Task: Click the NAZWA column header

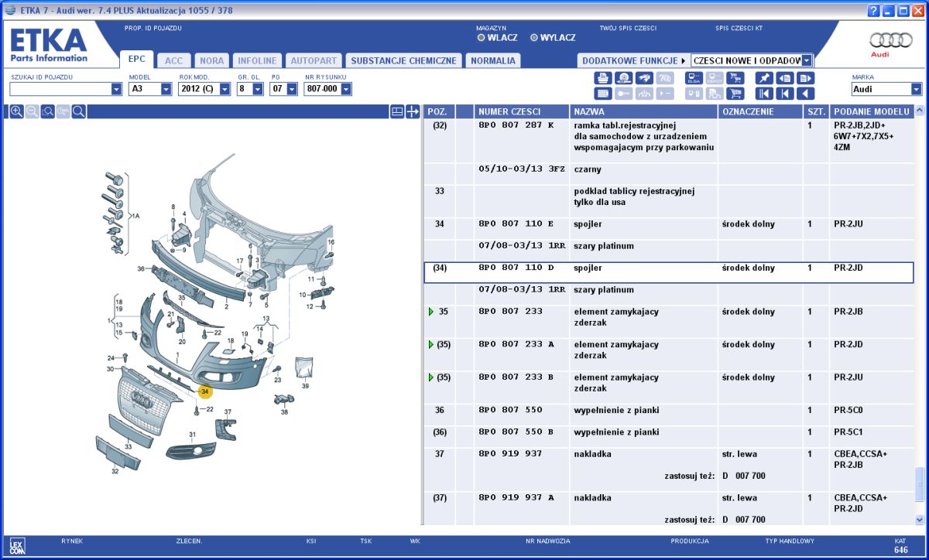Action: 643,111
